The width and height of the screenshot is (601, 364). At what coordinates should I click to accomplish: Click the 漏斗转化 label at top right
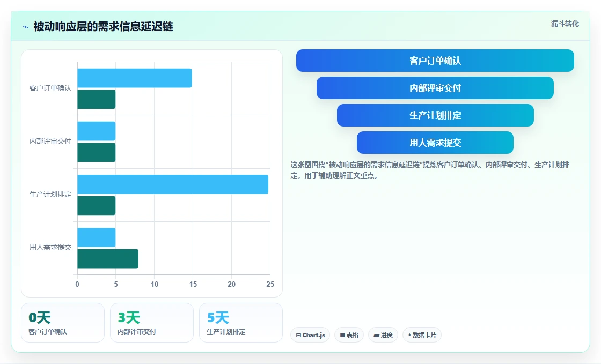click(565, 24)
